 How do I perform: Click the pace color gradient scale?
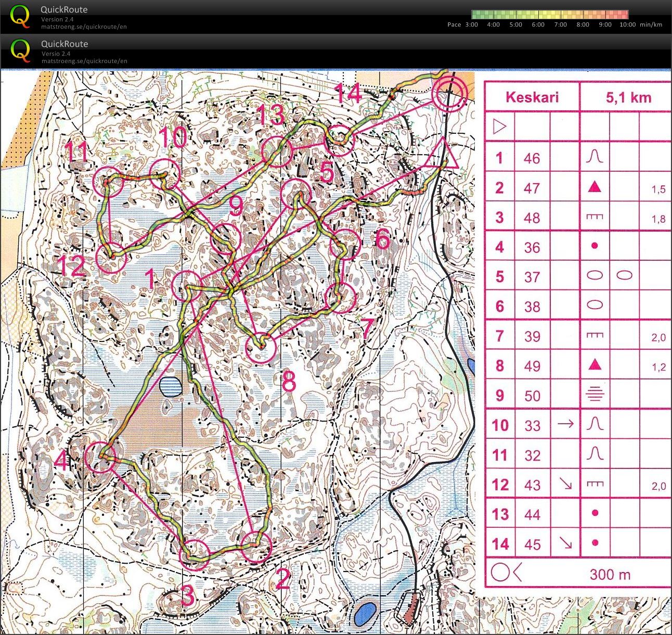pos(550,15)
